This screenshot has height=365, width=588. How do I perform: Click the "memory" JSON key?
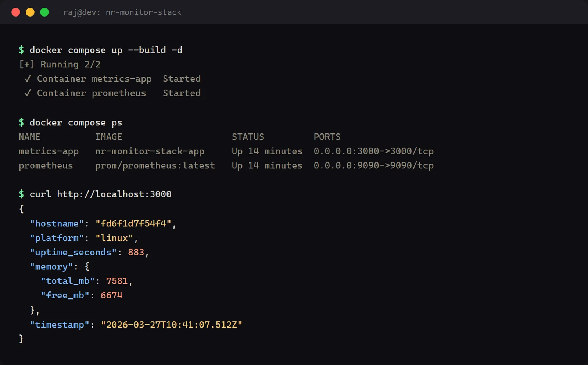(51, 266)
